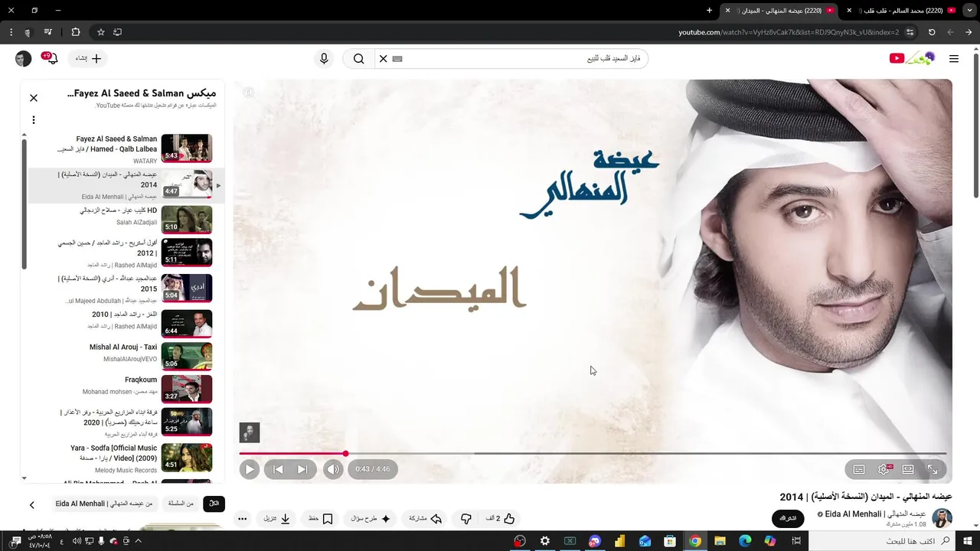Open Microsoft Edge from taskbar
This screenshot has height=551, width=980.
pyautogui.click(x=745, y=541)
